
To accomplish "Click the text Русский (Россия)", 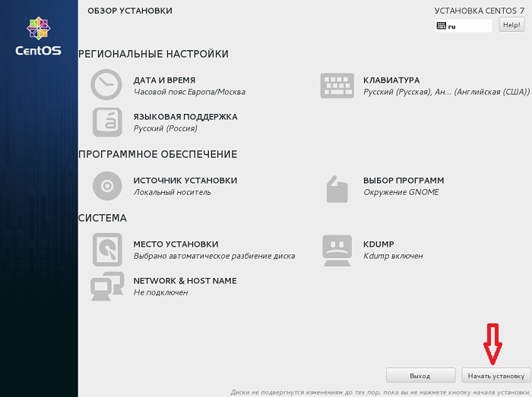I will coord(165,128).
